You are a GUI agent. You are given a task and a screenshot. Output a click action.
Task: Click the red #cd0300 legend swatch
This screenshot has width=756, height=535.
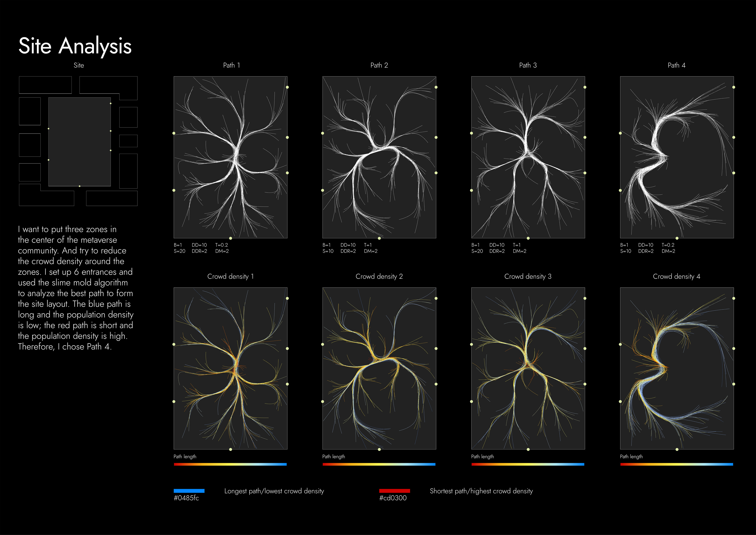pyautogui.click(x=395, y=491)
